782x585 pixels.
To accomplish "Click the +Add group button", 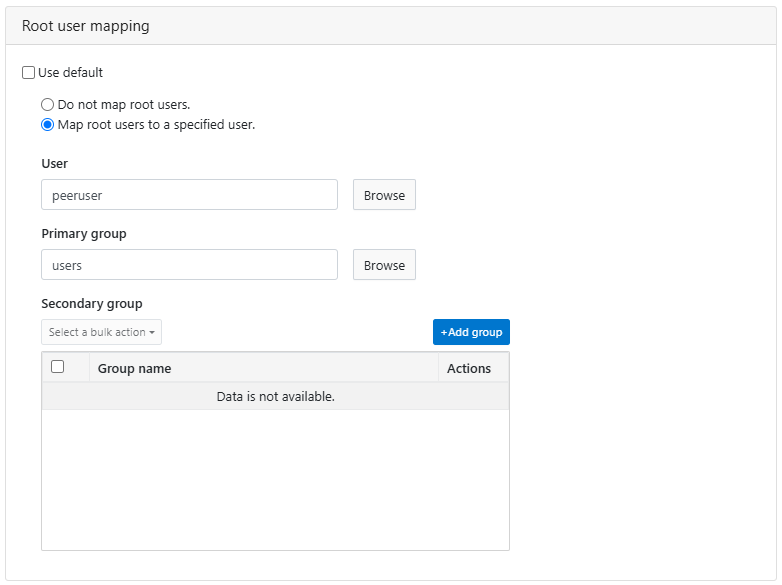I will click(471, 332).
